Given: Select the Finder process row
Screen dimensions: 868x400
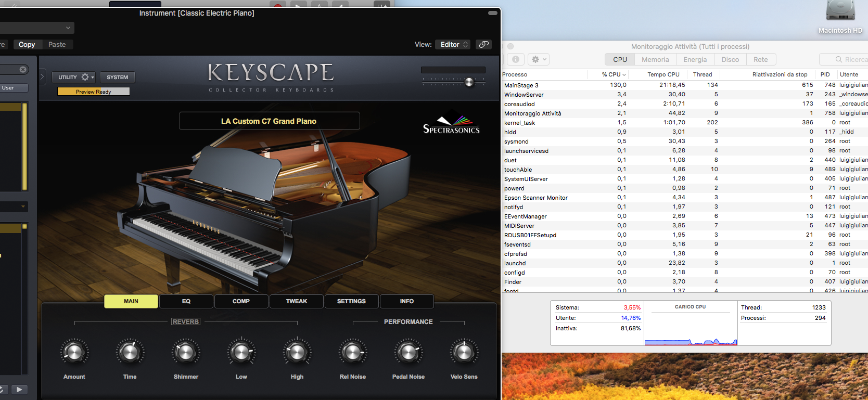Looking at the screenshot, I should [685, 281].
